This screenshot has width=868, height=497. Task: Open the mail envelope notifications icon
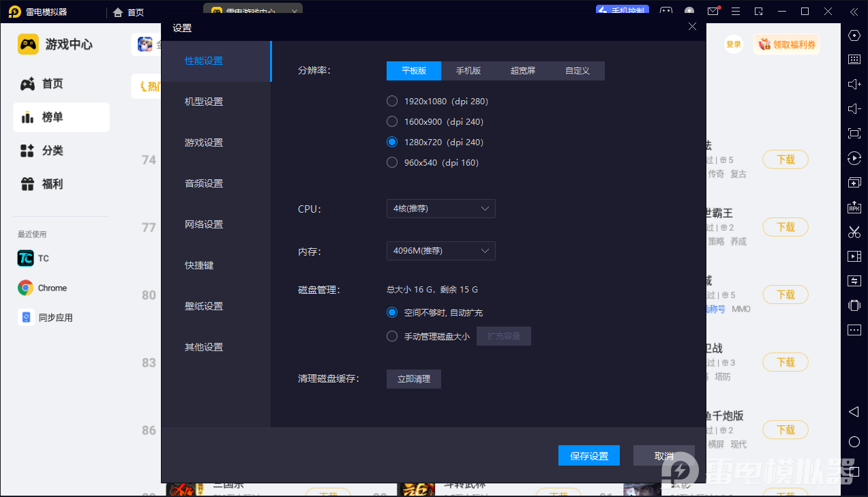coord(713,11)
